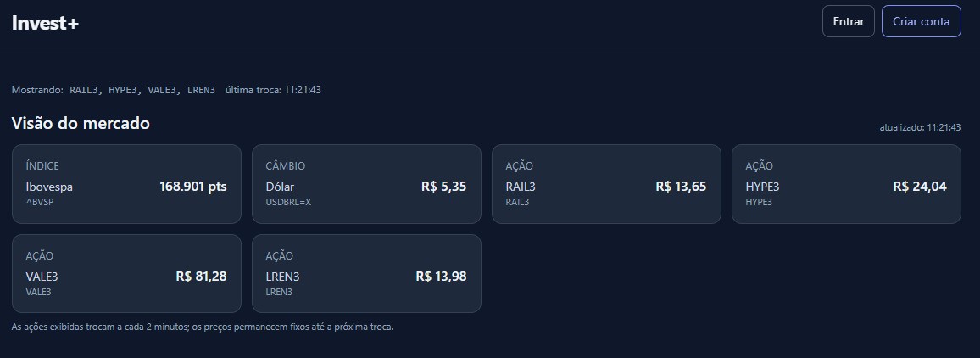Click the LREN3 stock card

click(366, 274)
